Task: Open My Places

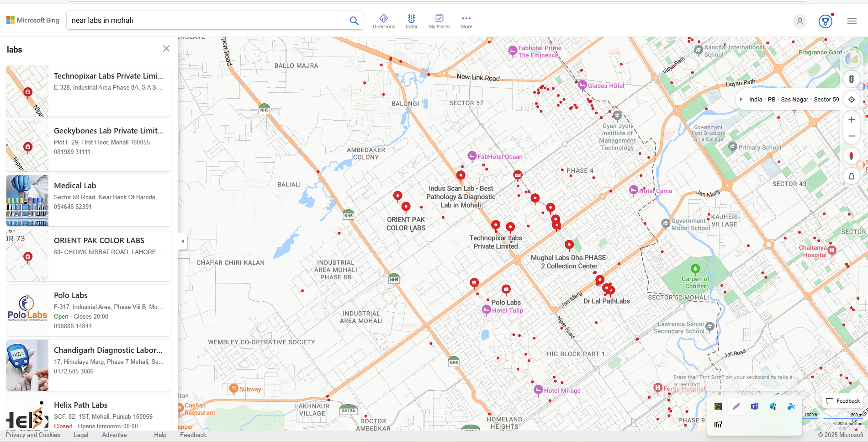Action: [x=439, y=21]
